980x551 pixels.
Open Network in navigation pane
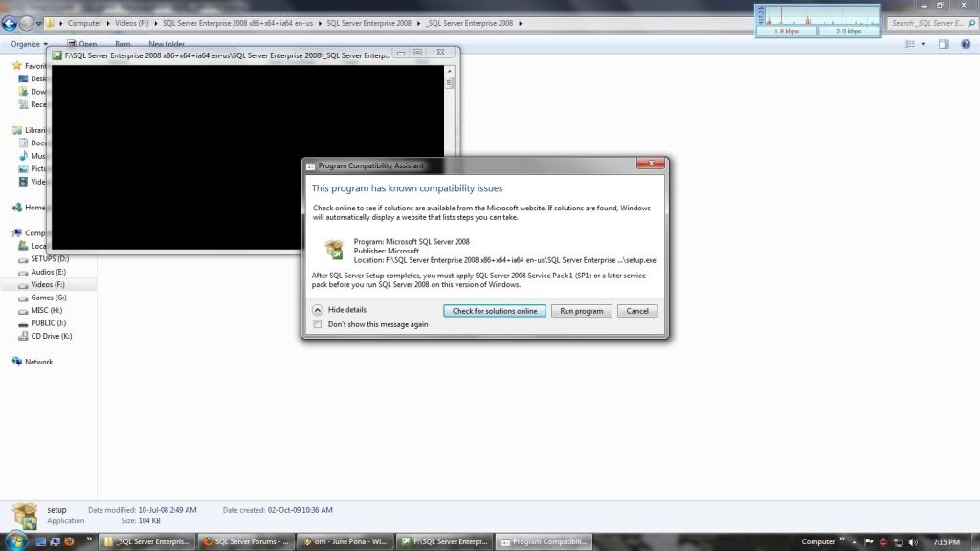pyautogui.click(x=38, y=362)
